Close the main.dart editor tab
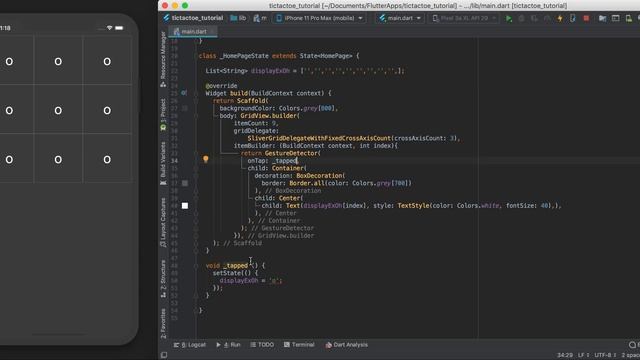This screenshot has width=640, height=360. pyautogui.click(x=213, y=31)
